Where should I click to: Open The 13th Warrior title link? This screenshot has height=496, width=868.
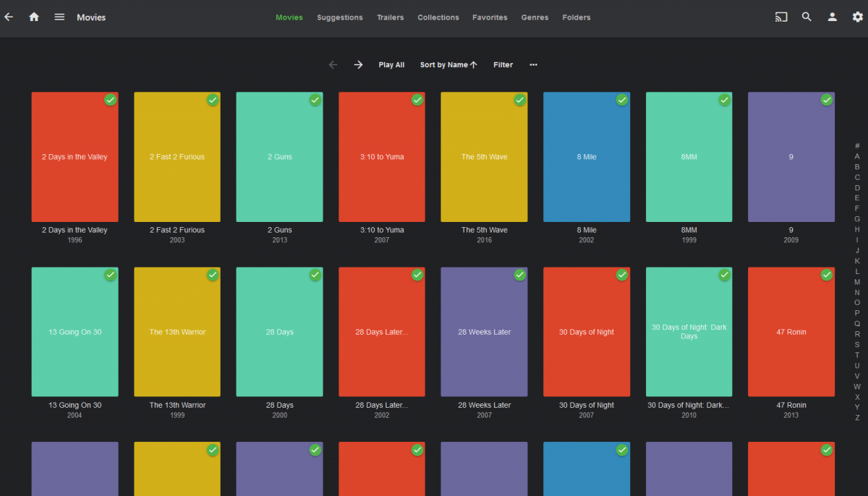click(177, 405)
